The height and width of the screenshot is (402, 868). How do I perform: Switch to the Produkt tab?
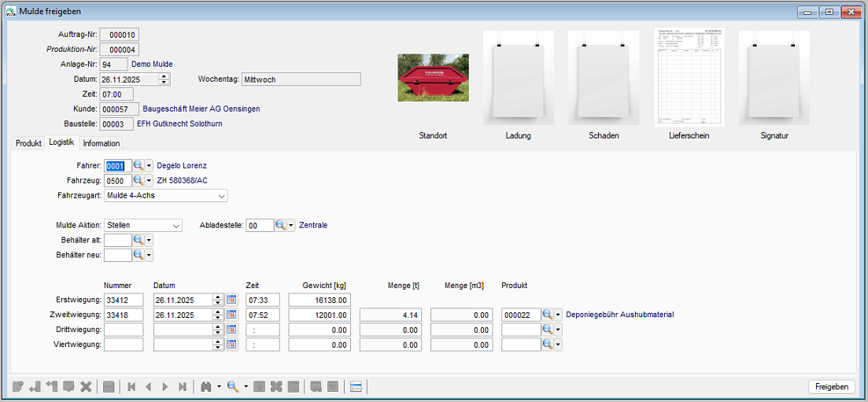pyautogui.click(x=28, y=143)
